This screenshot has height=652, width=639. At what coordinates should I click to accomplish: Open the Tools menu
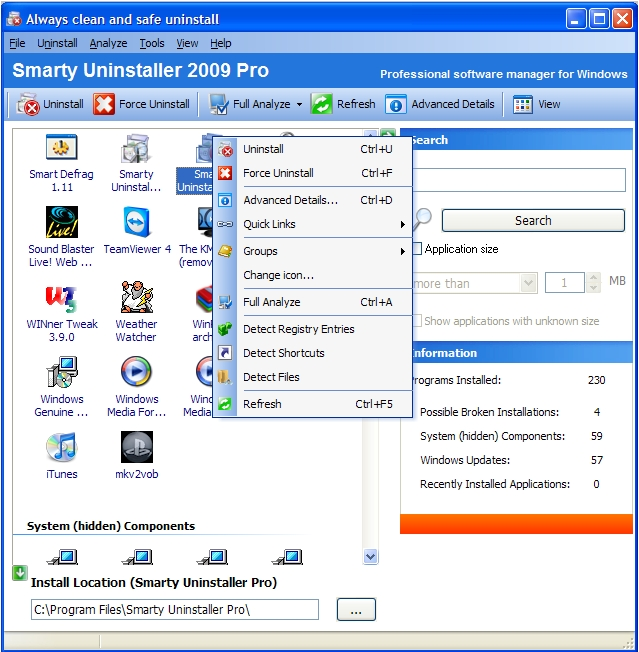tap(152, 43)
